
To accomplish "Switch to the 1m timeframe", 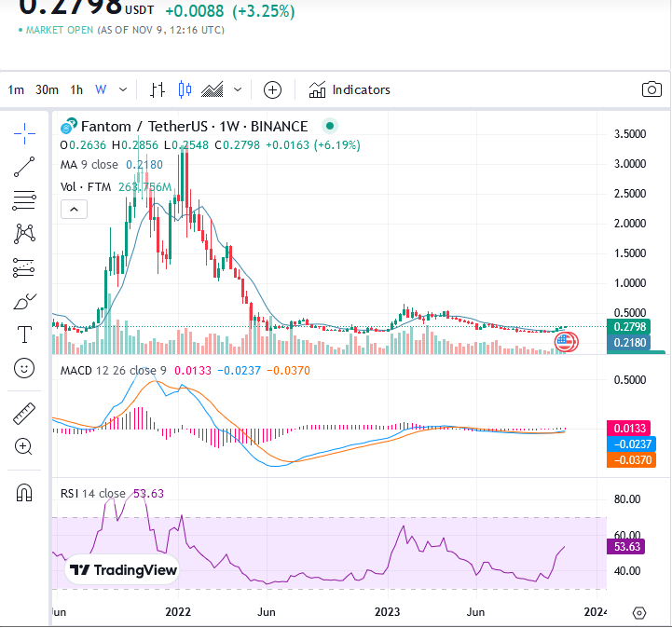I will 16,90.
